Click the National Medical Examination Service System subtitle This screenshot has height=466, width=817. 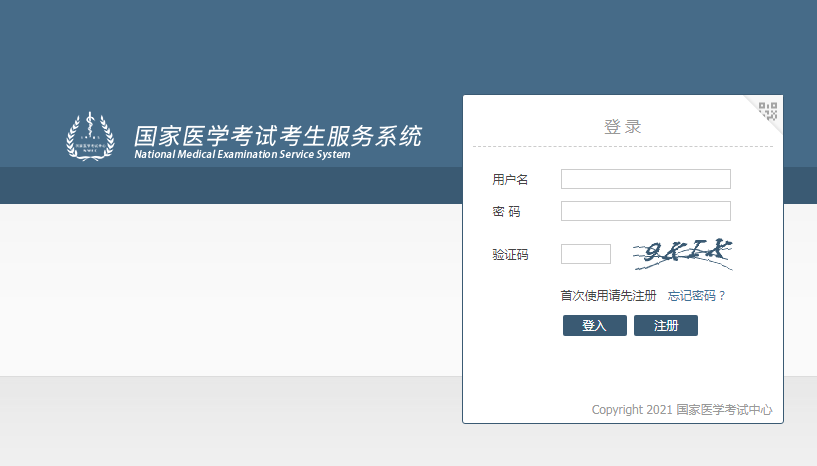point(242,155)
